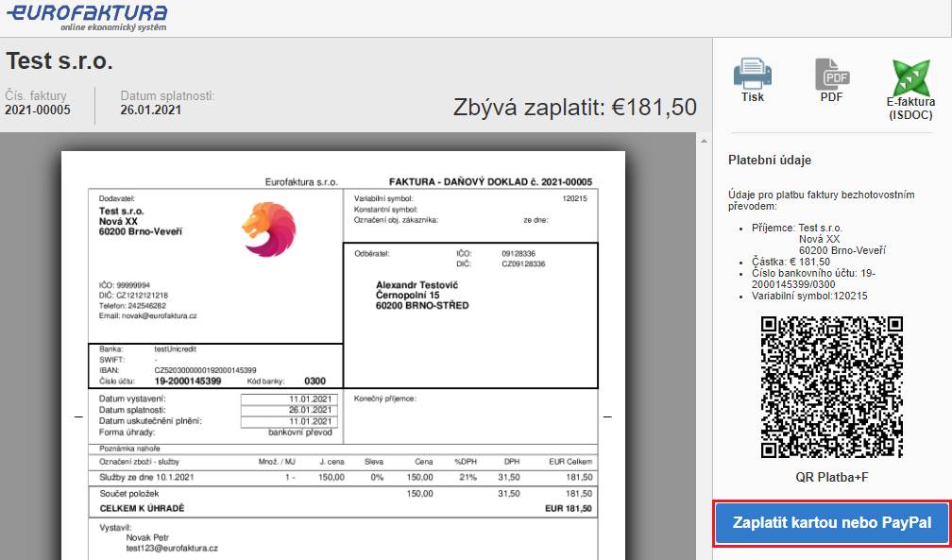Click the IBAN value on the invoice

(x=205, y=370)
